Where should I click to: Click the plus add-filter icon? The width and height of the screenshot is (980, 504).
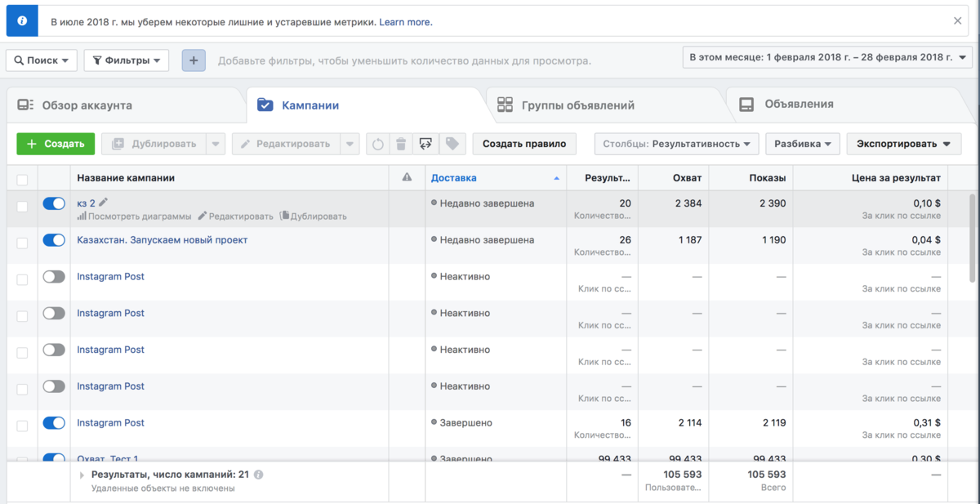[x=194, y=60]
